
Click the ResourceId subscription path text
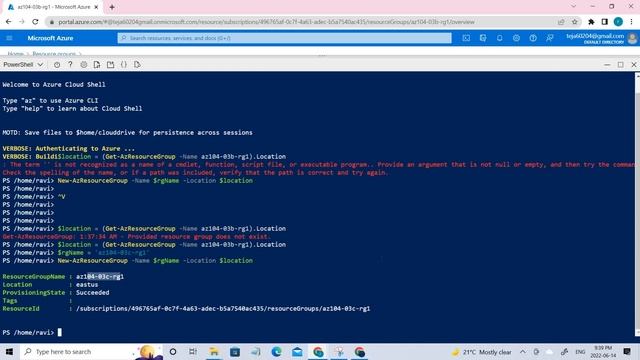click(x=223, y=309)
